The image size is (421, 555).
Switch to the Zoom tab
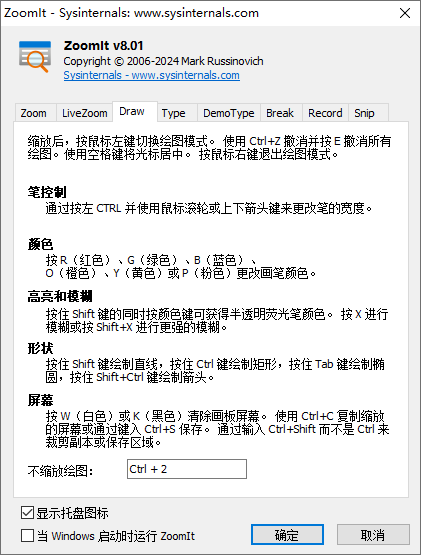pyautogui.click(x=34, y=113)
